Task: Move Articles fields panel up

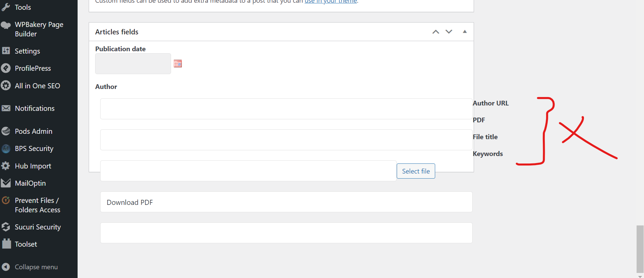Action: [x=436, y=31]
